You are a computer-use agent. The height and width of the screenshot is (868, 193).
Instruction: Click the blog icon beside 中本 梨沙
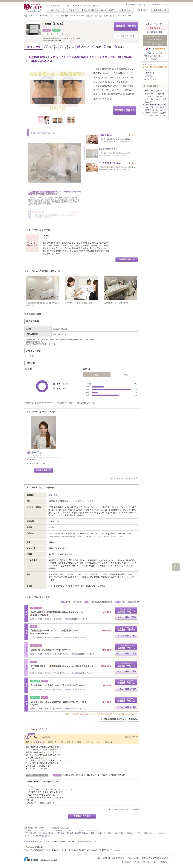click(29, 453)
